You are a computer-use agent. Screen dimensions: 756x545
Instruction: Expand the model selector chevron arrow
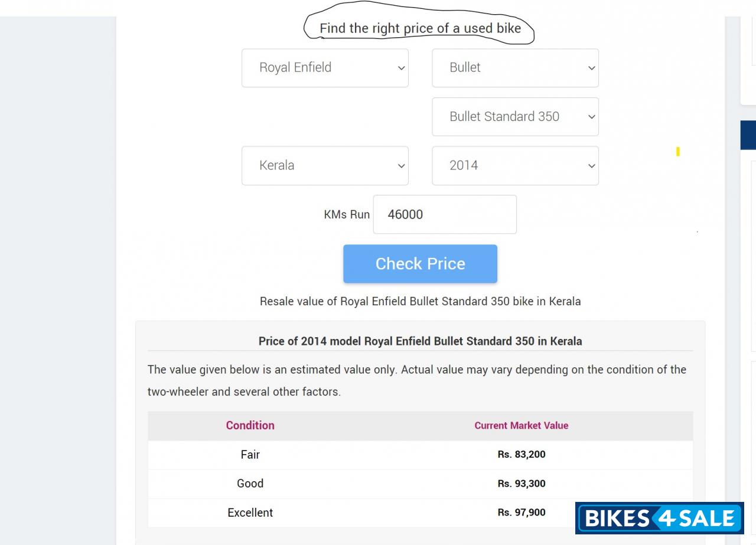pyautogui.click(x=591, y=67)
